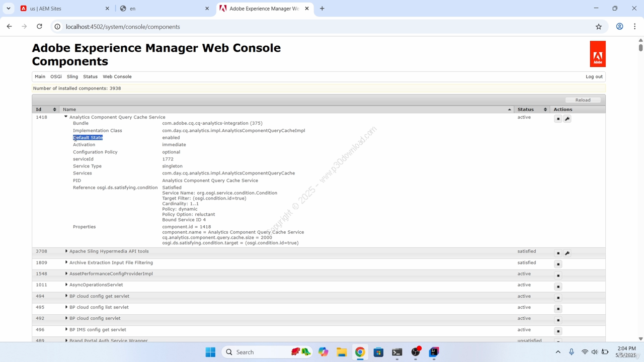Image resolution: width=644 pixels, height=362 pixels.
Task: Open the Chrome three-dot menu
Action: pyautogui.click(x=635, y=27)
